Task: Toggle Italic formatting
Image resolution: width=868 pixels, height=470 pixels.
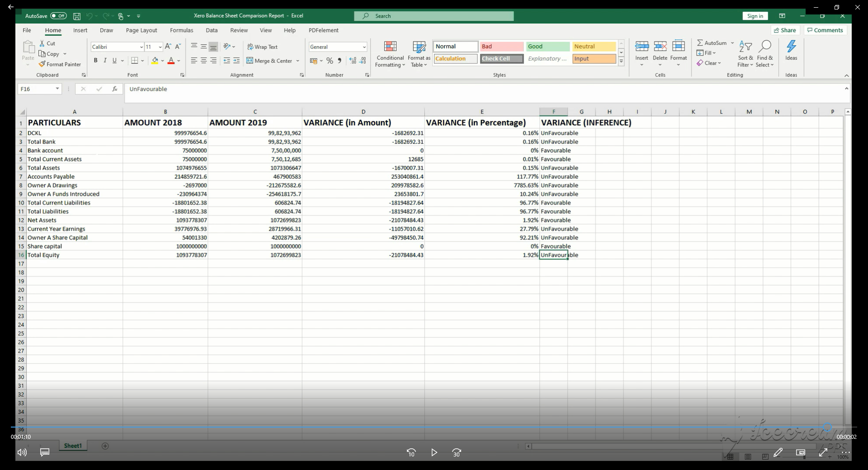Action: point(105,61)
